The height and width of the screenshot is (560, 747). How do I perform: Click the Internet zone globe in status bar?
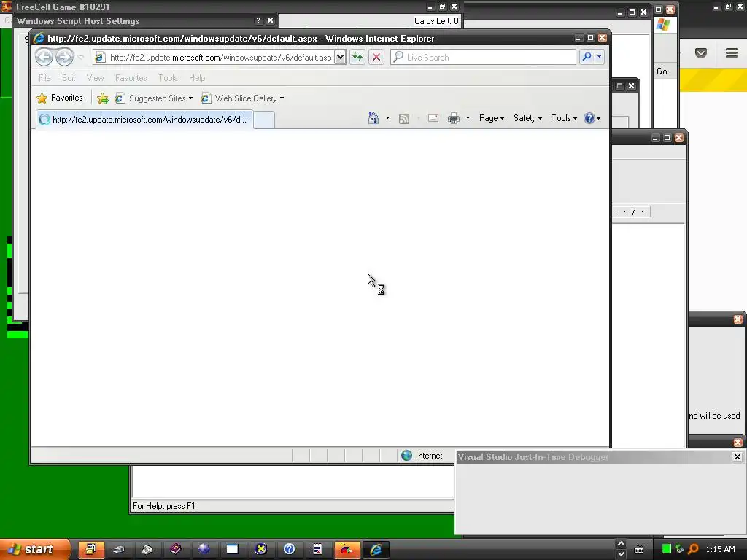(406, 456)
